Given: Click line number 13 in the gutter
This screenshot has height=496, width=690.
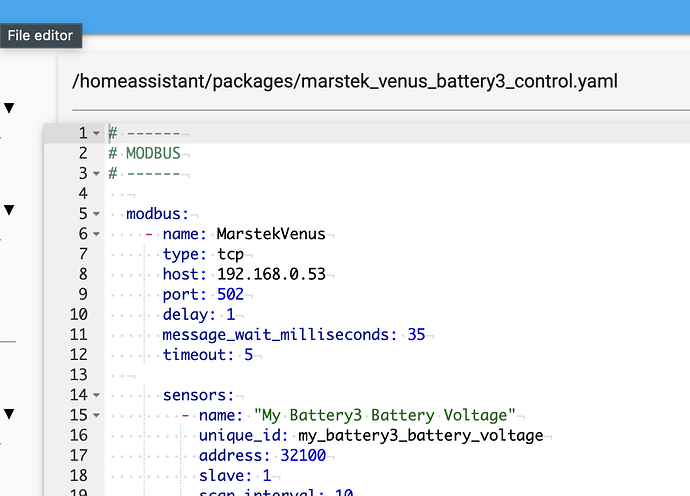Looking at the screenshot, I should point(79,375).
